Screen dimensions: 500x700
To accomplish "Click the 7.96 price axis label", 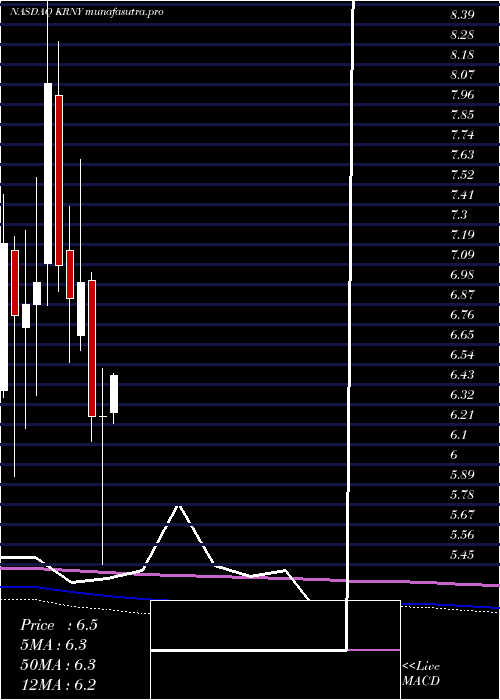I will point(462,95).
